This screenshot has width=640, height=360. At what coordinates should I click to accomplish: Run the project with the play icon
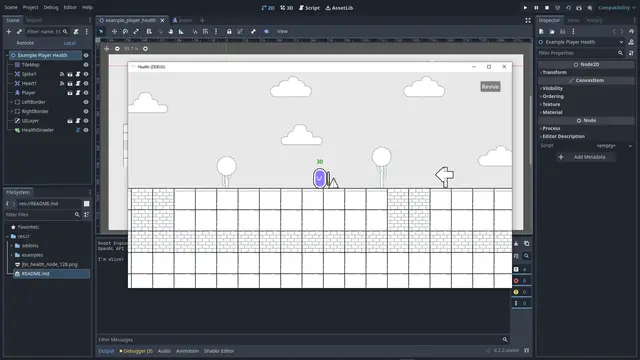(x=525, y=8)
